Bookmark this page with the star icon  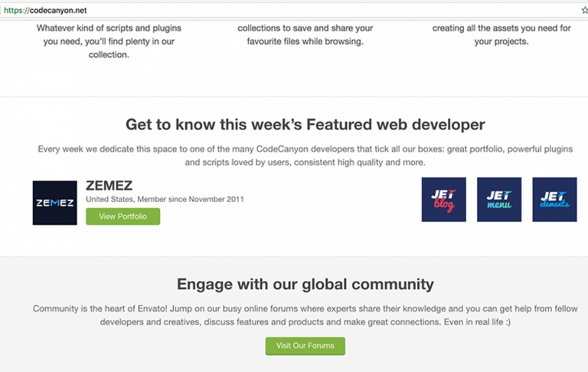pyautogui.click(x=585, y=10)
